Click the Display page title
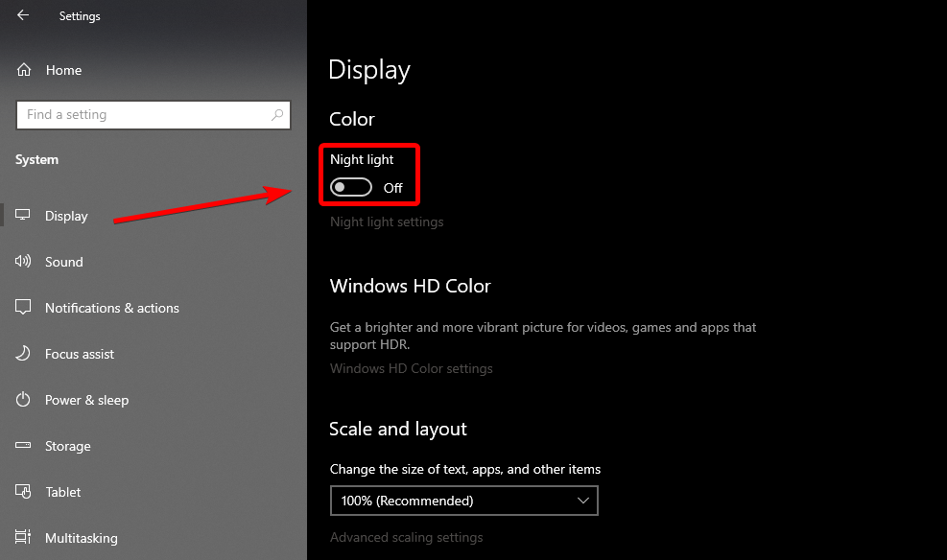947x560 pixels. coord(369,71)
